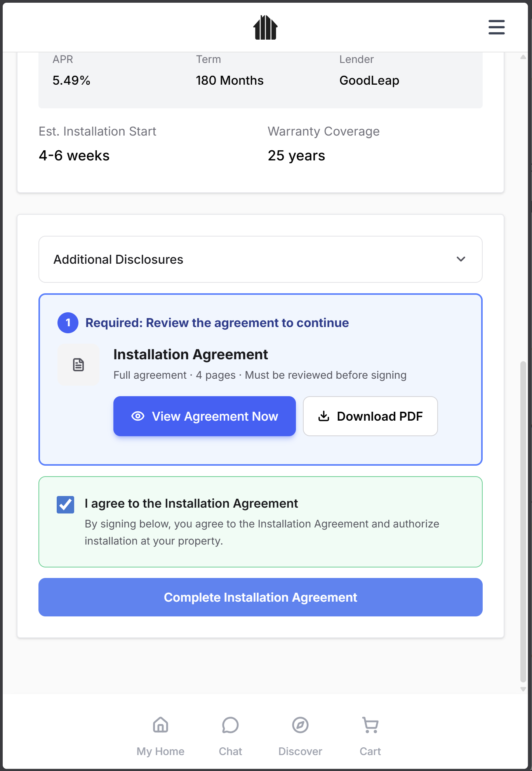Uncheck the Installation Agreement consent checkbox
This screenshot has width=532, height=771.
(65, 505)
